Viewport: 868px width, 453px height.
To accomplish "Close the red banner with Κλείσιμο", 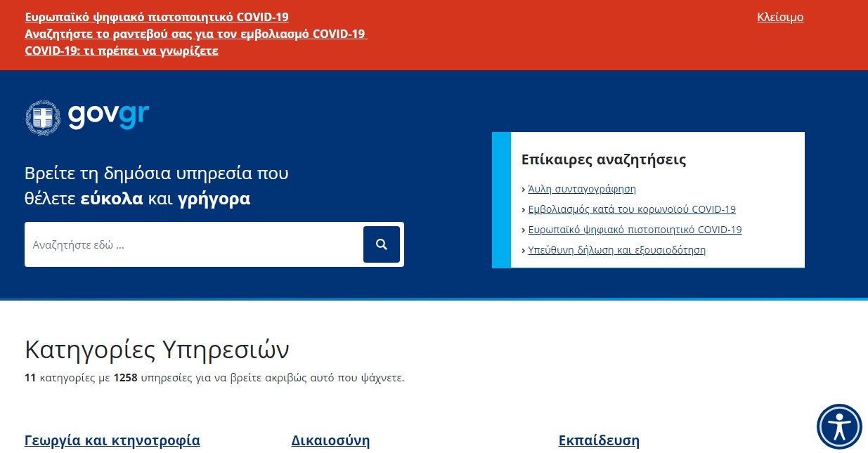I will coord(780,18).
